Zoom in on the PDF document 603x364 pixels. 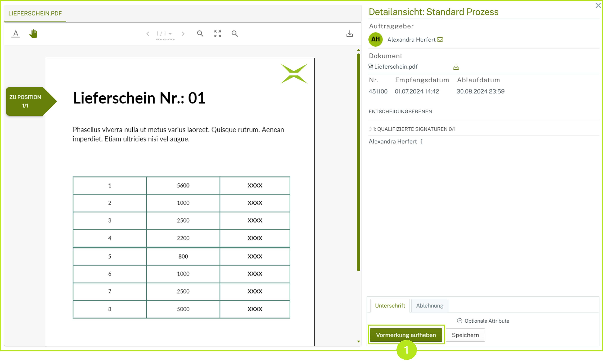click(234, 33)
